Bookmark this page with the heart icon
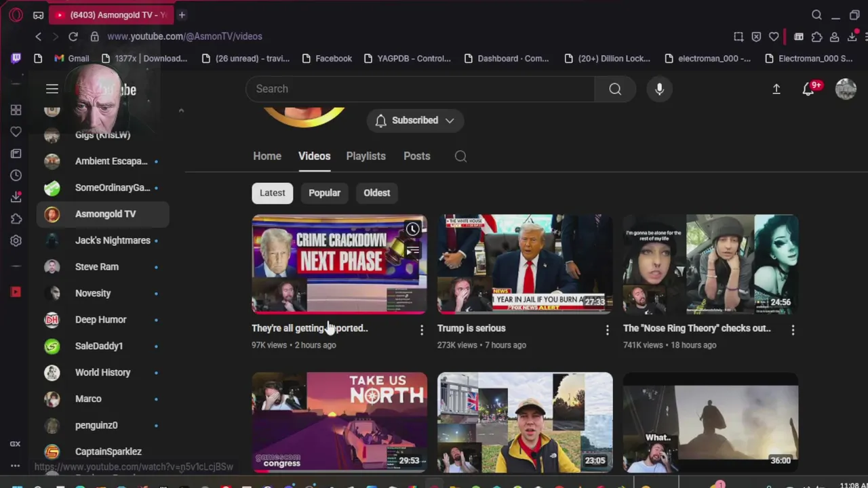Image resolution: width=868 pixels, height=488 pixels. [774, 37]
